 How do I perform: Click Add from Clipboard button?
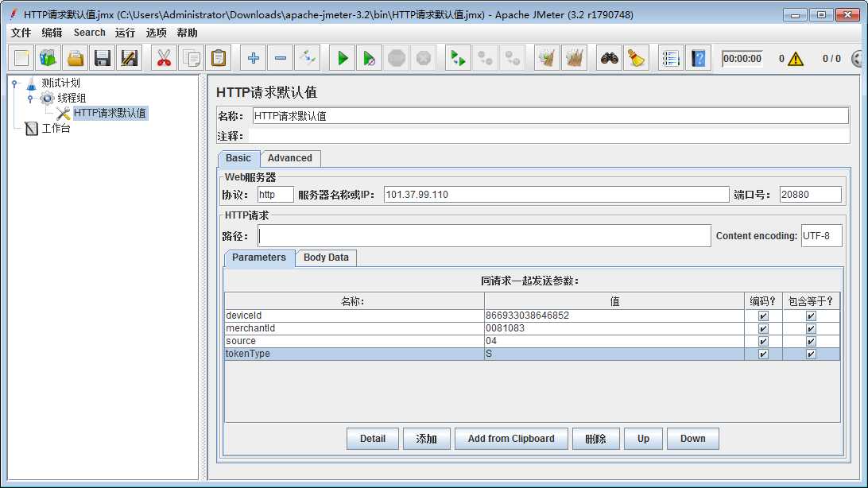511,439
